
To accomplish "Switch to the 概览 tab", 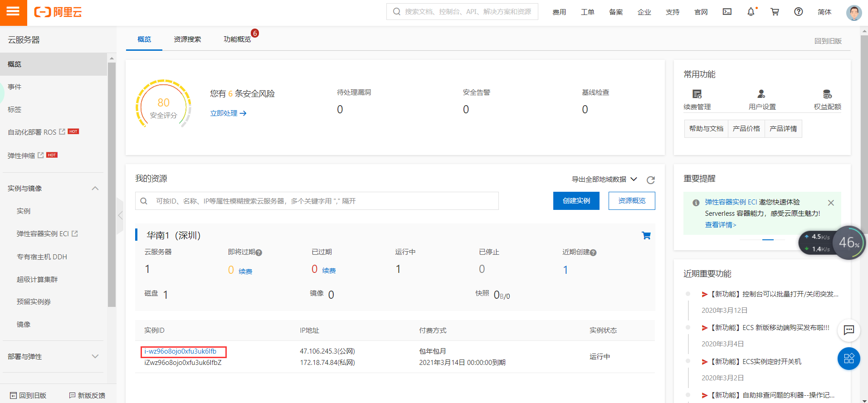I will click(144, 39).
